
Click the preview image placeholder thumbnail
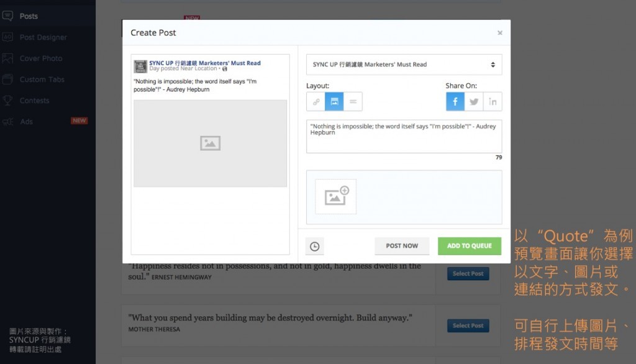211,143
